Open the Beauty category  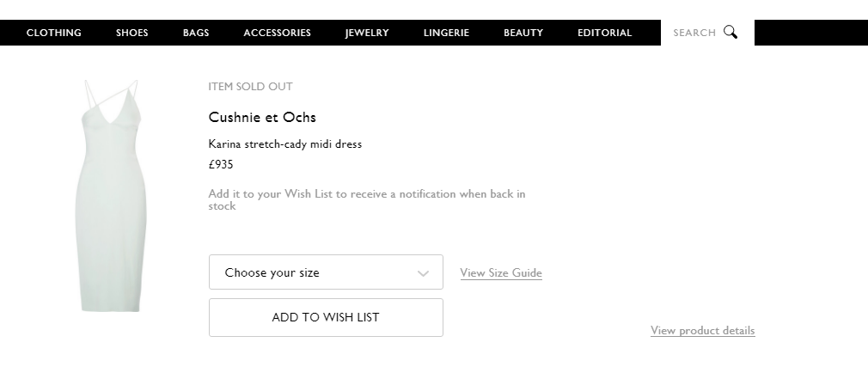click(x=523, y=33)
